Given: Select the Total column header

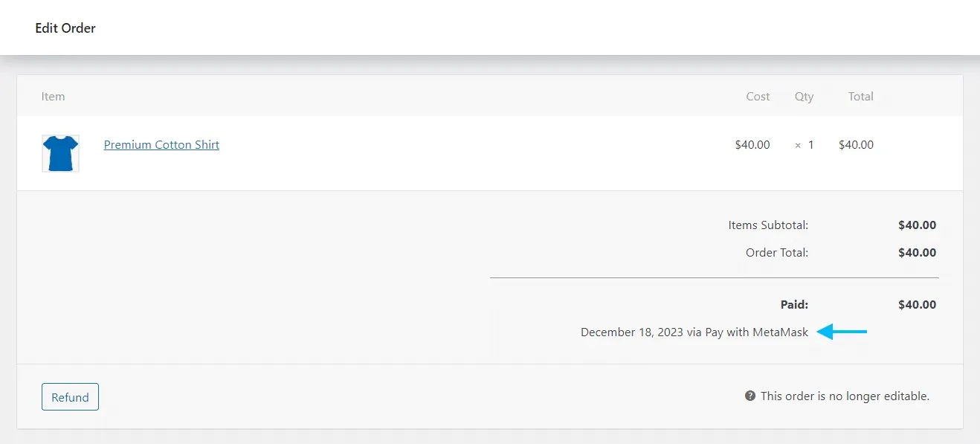Looking at the screenshot, I should tap(860, 96).
